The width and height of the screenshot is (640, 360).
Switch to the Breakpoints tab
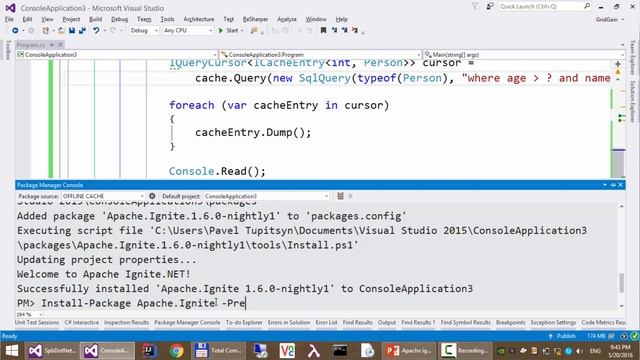[x=511, y=322]
